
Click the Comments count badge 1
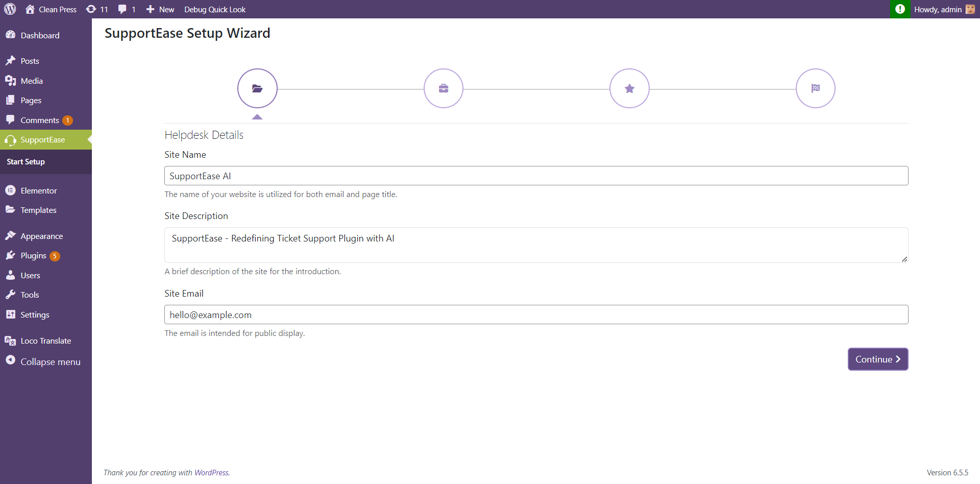67,120
